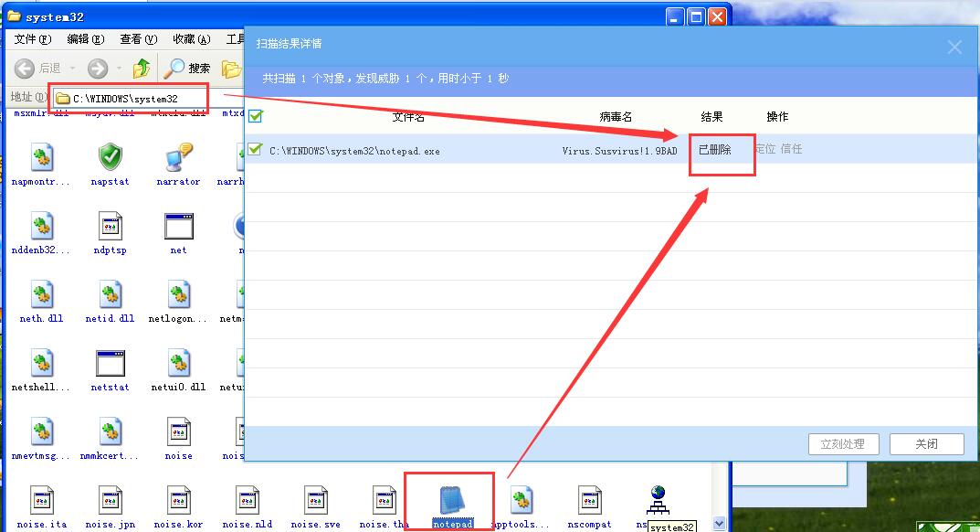Click the Virus.Susvirus!1.9BAD virus name
980x532 pixels.
[619, 151]
